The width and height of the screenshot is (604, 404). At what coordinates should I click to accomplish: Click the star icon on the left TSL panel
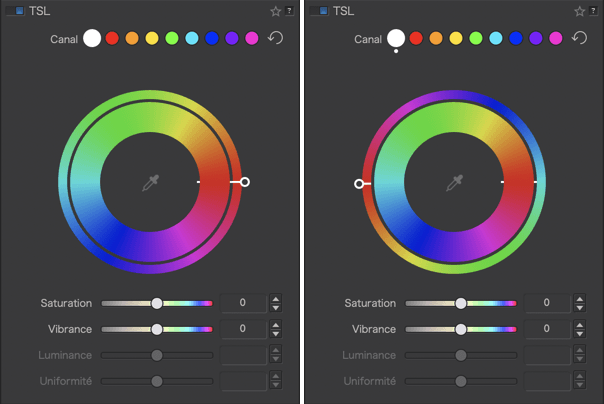coord(275,11)
